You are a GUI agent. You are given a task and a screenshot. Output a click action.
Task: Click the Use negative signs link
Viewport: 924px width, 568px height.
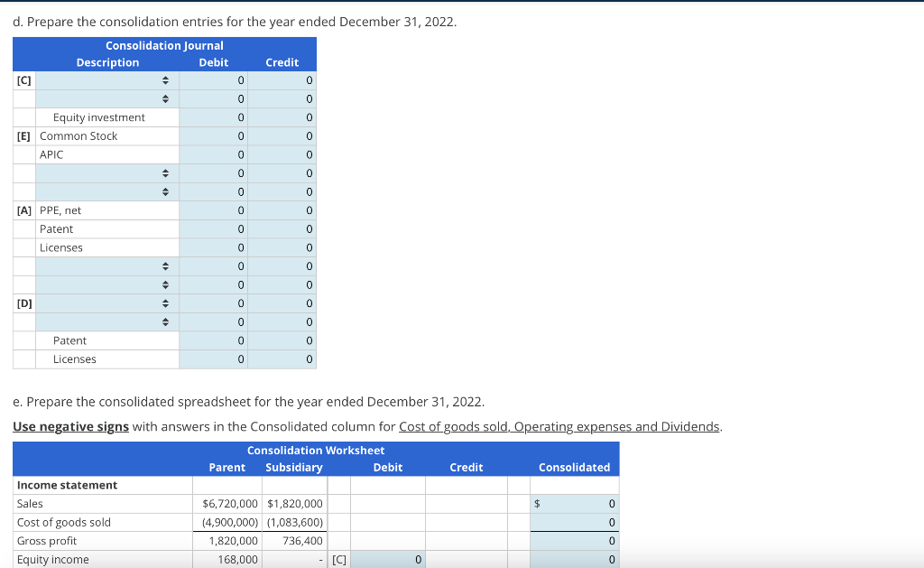click(70, 426)
